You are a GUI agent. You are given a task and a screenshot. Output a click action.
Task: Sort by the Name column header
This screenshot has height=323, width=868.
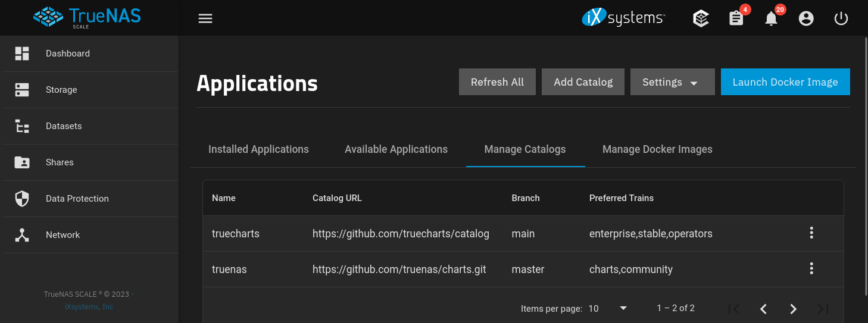click(x=224, y=198)
